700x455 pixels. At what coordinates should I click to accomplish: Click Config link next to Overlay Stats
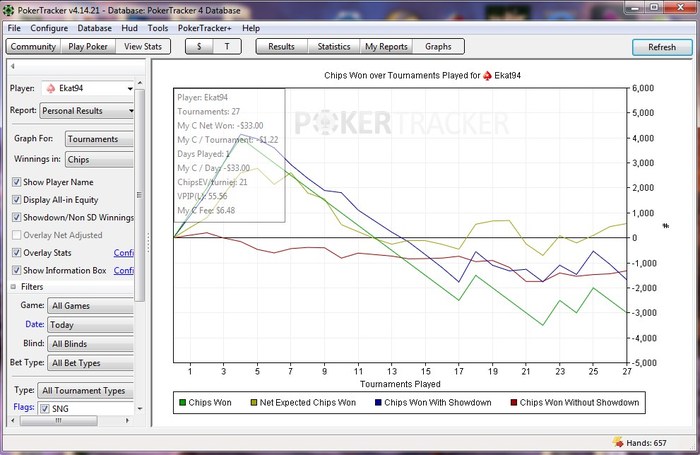(124, 253)
